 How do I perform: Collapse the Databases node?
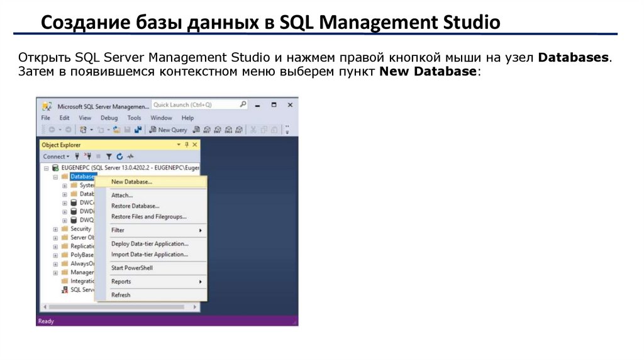(55, 177)
